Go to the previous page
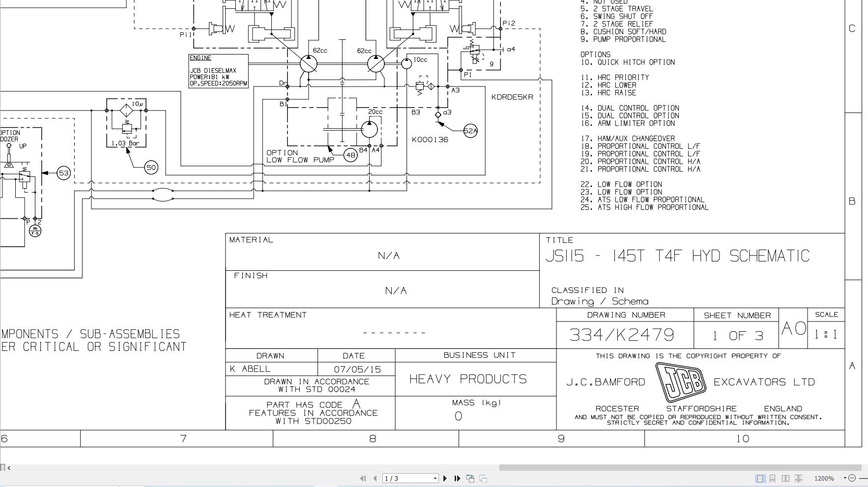The width and height of the screenshot is (868, 487). click(x=375, y=478)
